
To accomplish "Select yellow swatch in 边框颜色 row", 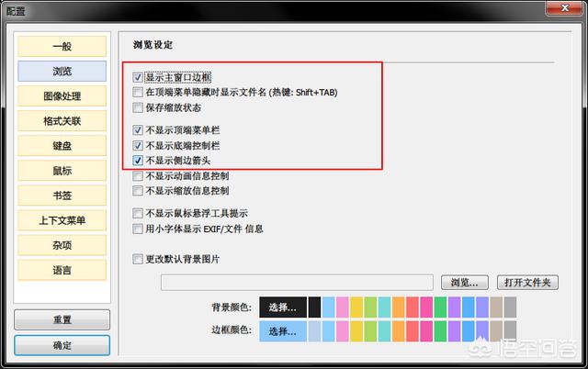I will [x=356, y=331].
